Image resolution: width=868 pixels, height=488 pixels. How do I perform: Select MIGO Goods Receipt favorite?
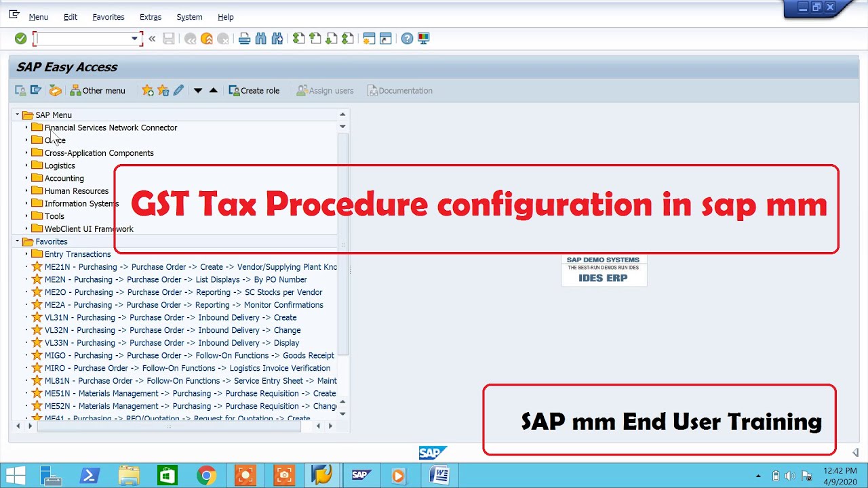point(189,355)
